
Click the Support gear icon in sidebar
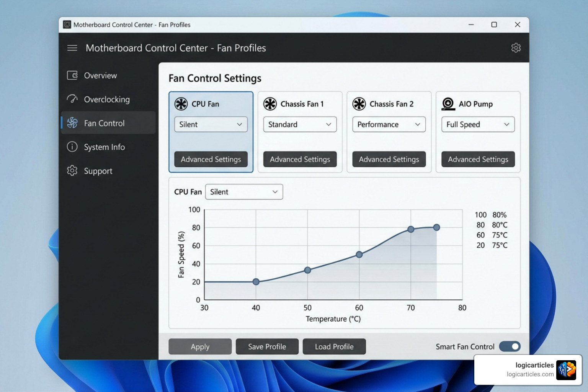72,171
